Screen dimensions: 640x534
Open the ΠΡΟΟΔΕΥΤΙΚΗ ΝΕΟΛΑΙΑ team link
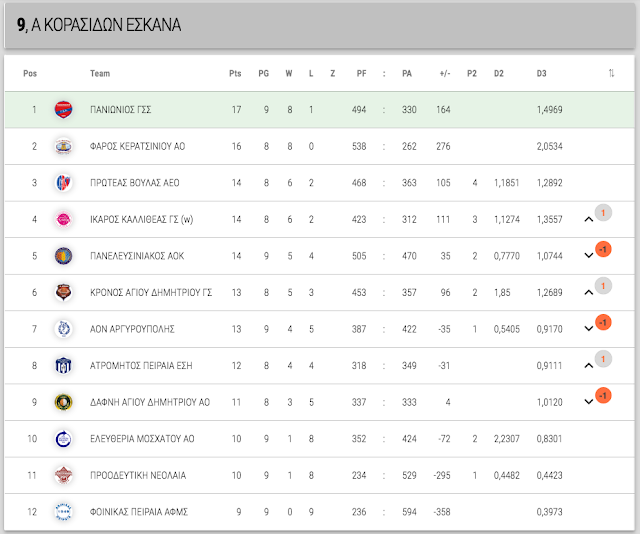coord(138,475)
